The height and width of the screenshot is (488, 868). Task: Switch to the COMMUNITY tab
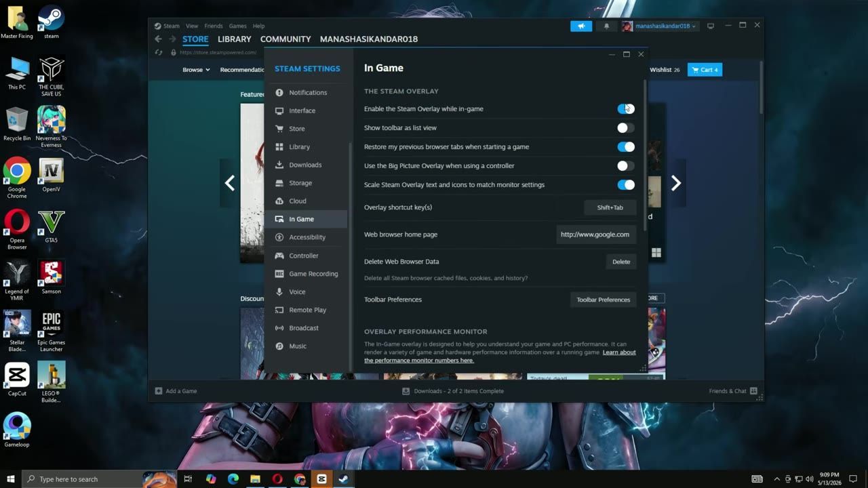click(x=285, y=39)
